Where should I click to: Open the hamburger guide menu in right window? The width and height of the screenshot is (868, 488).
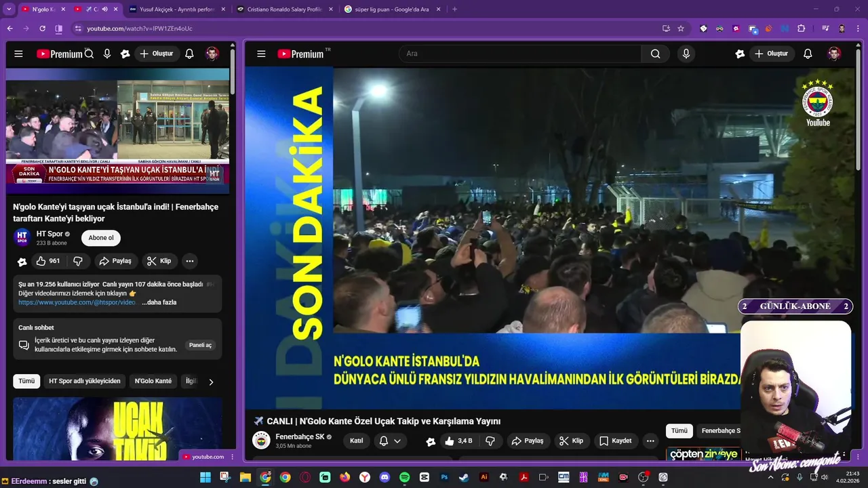coord(261,54)
